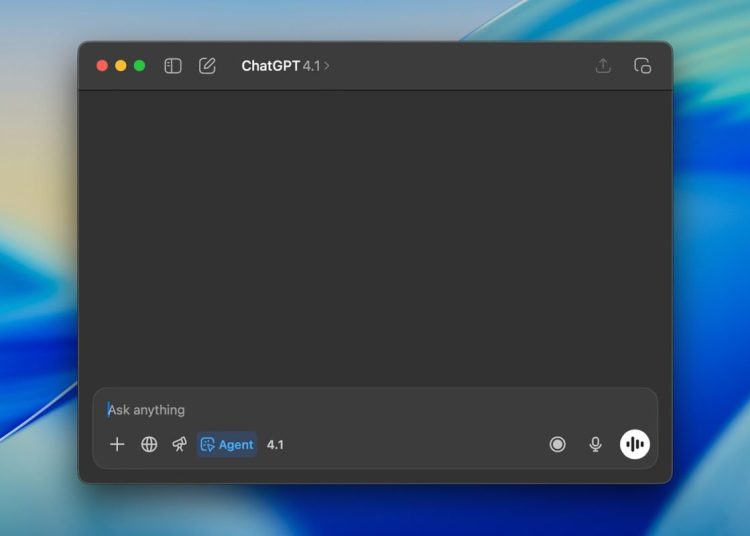
Task: Click the plus icon to attach files
Action: [117, 444]
